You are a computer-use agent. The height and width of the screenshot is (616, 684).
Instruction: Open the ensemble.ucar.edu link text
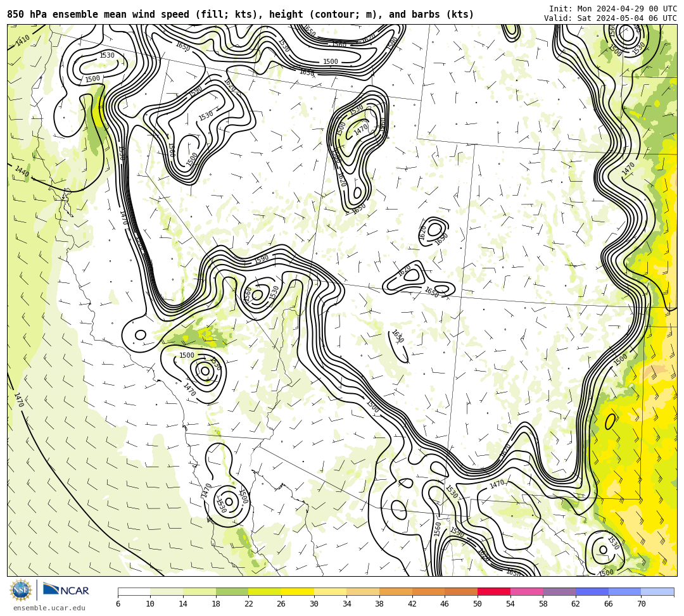[49, 608]
